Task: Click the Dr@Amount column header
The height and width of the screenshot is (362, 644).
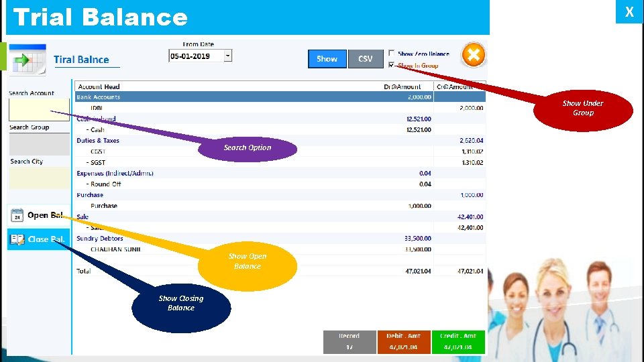Action: [x=402, y=86]
